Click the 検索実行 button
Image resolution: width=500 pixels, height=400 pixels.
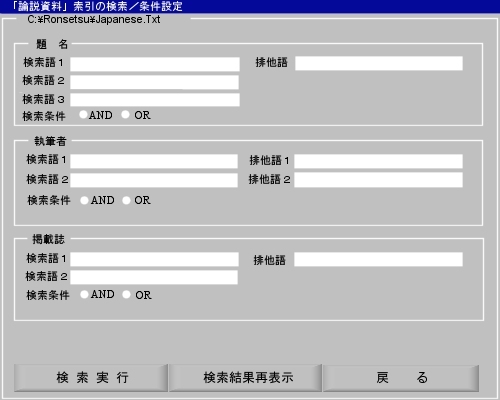[x=91, y=378]
